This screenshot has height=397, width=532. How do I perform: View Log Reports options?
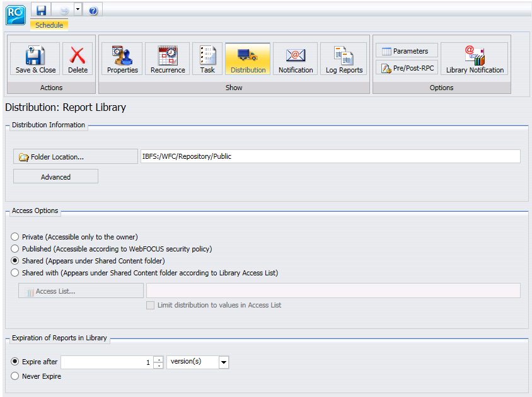(344, 59)
